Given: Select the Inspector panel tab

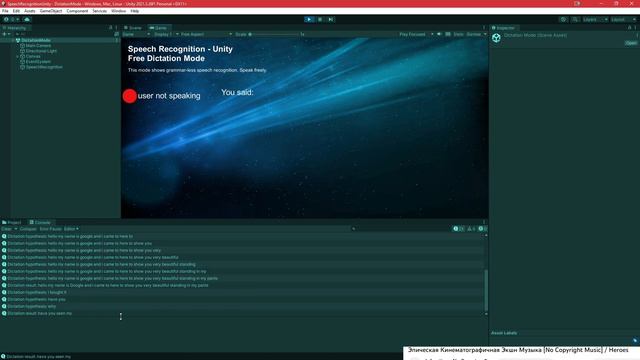Looking at the screenshot, I should coord(503,28).
